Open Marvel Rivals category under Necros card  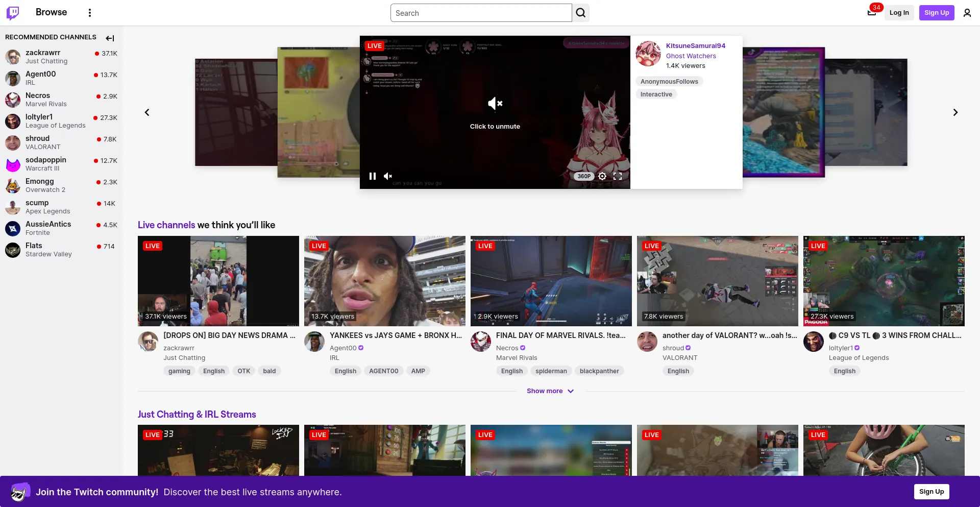[517, 358]
